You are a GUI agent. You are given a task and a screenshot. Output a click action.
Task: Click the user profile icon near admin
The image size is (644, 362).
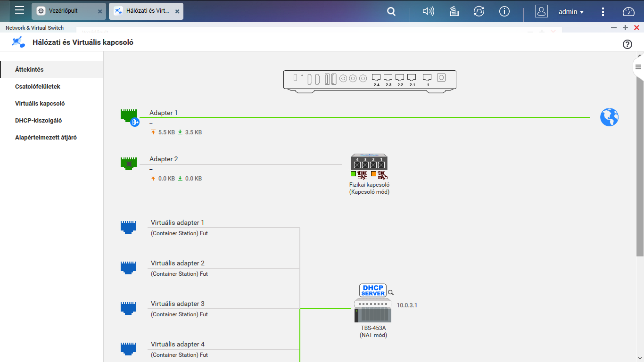pos(541,11)
